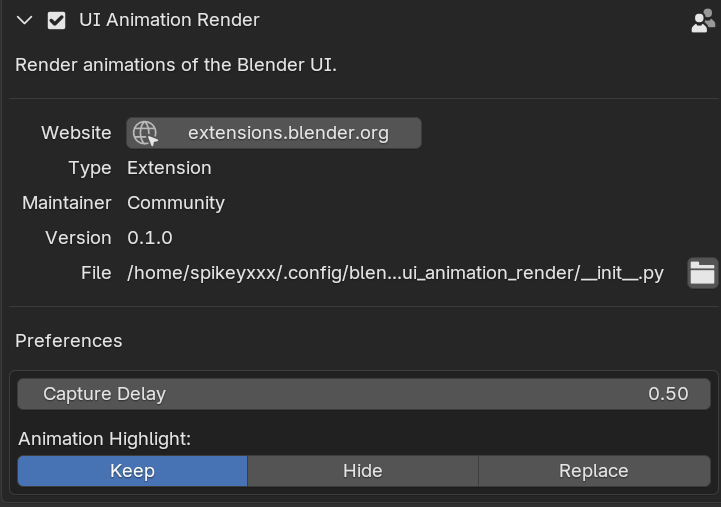721x507 pixels.
Task: Click the Extension type value
Action: click(x=169, y=168)
